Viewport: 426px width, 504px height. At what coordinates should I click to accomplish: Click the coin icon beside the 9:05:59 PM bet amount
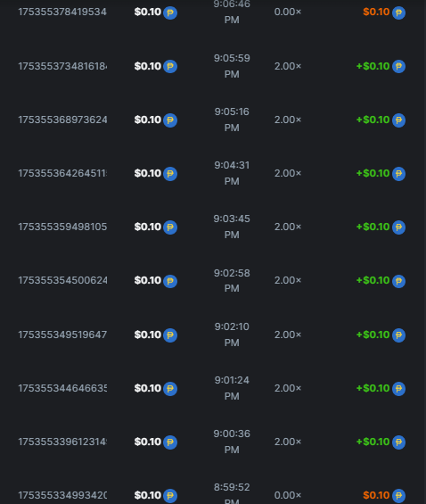170,67
